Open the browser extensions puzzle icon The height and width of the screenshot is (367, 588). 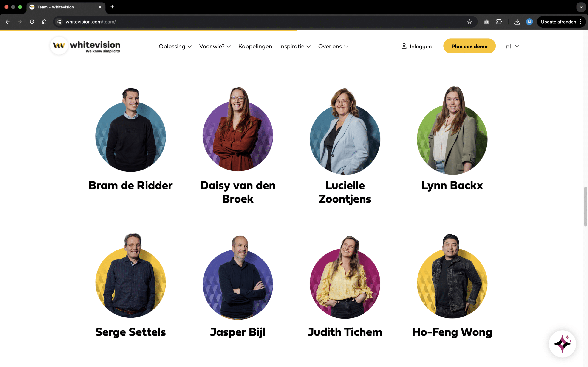pos(499,22)
